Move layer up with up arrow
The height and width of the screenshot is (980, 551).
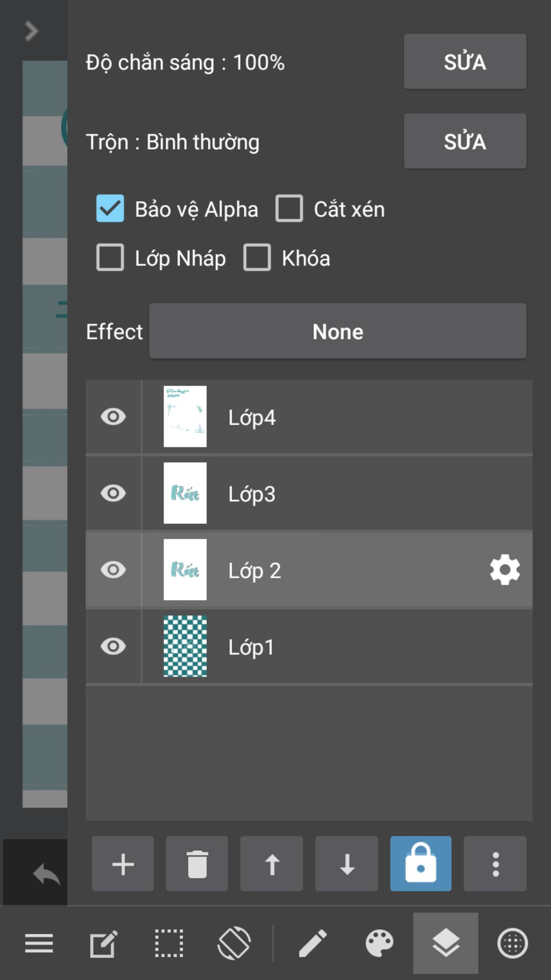272,864
